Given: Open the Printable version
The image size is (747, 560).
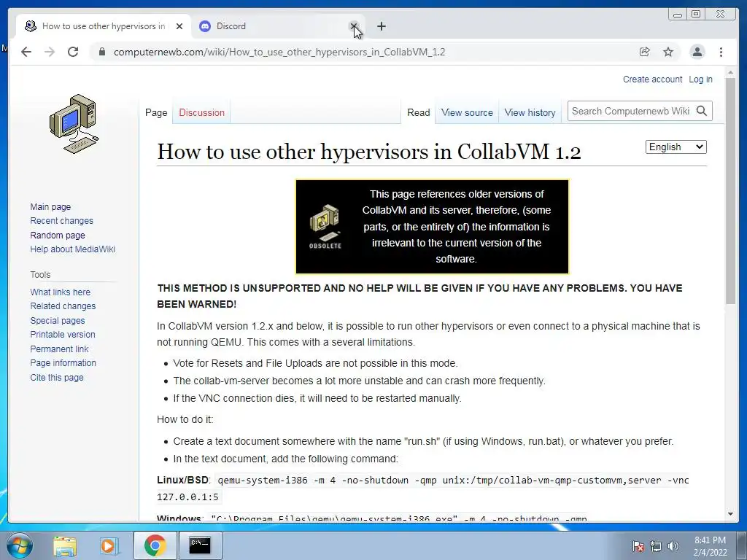Looking at the screenshot, I should (x=63, y=334).
